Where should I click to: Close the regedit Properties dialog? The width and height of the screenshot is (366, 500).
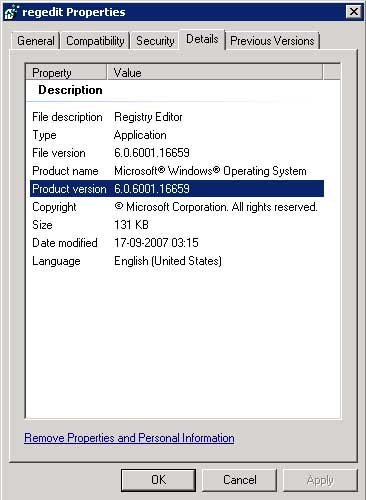click(x=353, y=12)
